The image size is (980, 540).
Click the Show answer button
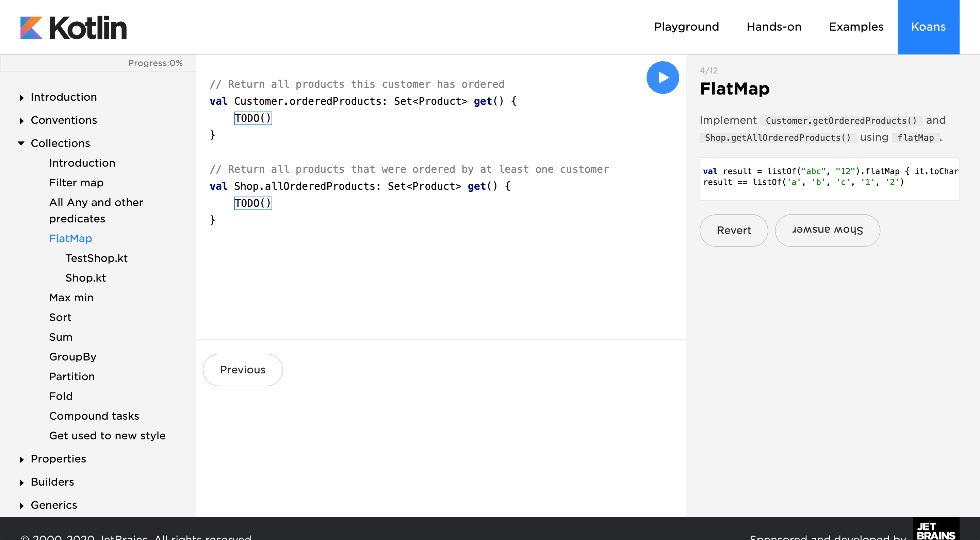[x=828, y=230]
